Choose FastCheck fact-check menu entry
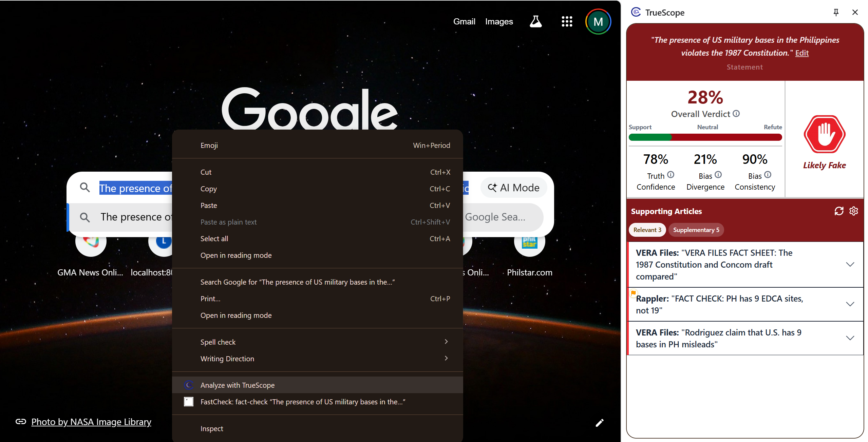The image size is (868, 442). (x=318, y=402)
